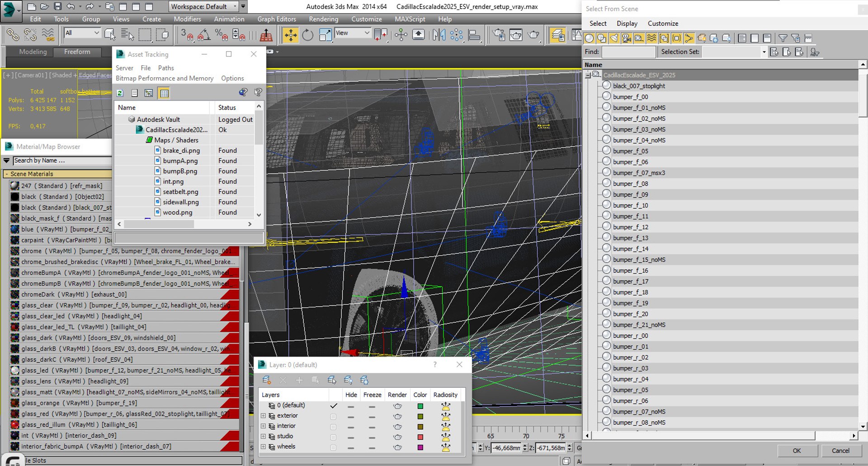
Task: Click the Layers column header
Action: coord(293,395)
